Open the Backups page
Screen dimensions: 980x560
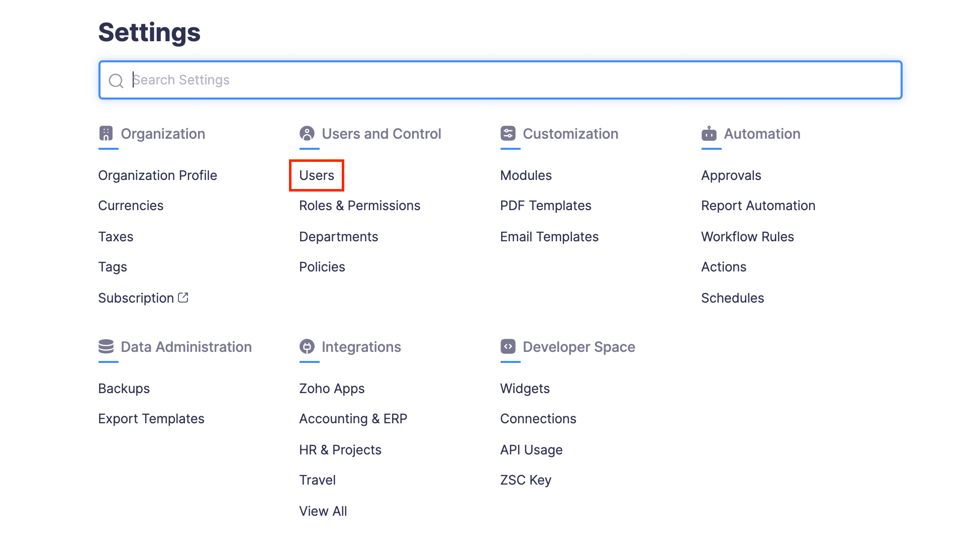coord(124,388)
